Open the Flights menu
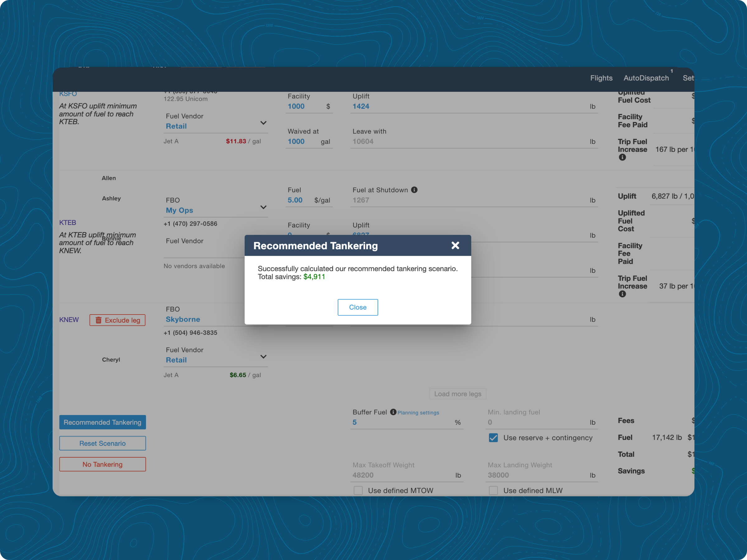This screenshot has width=747, height=560. pyautogui.click(x=601, y=78)
